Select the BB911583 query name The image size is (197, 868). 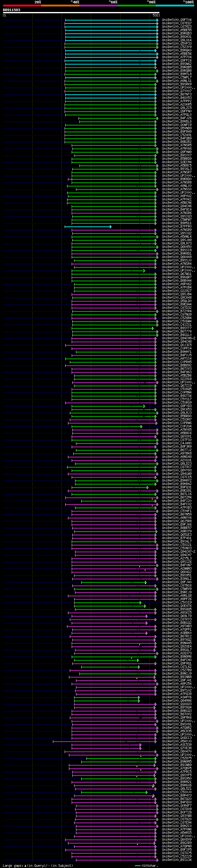[x=11, y=10]
